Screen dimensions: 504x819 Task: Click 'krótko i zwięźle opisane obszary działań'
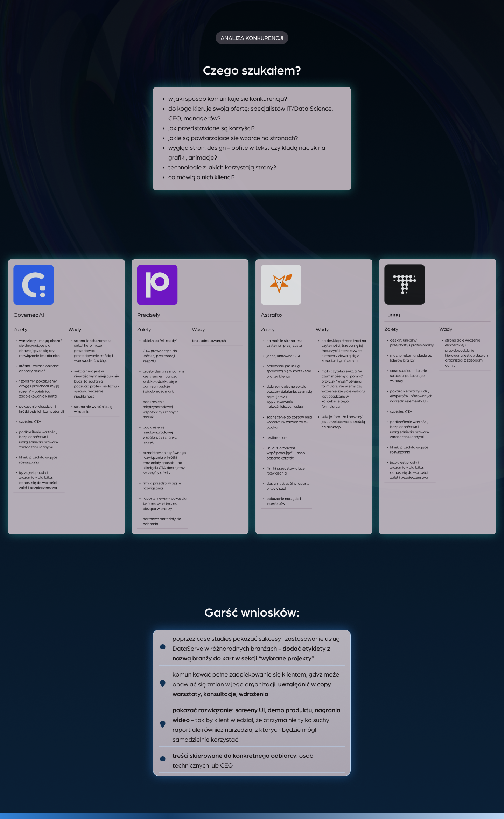[39, 369]
